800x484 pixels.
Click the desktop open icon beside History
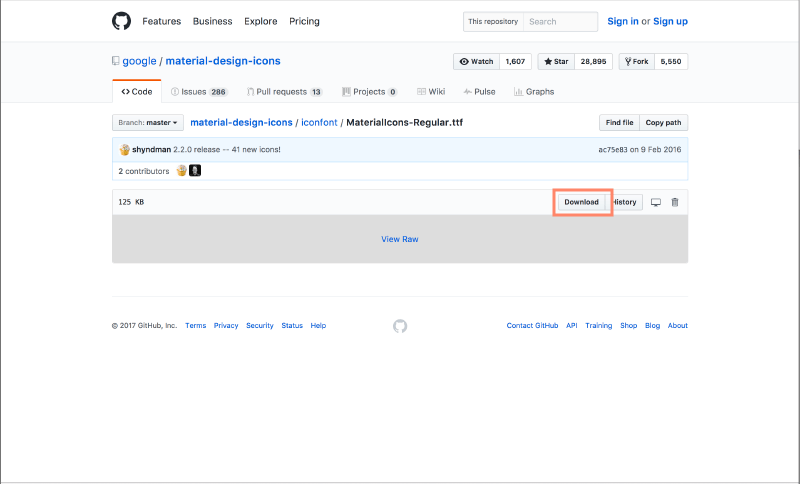point(656,202)
